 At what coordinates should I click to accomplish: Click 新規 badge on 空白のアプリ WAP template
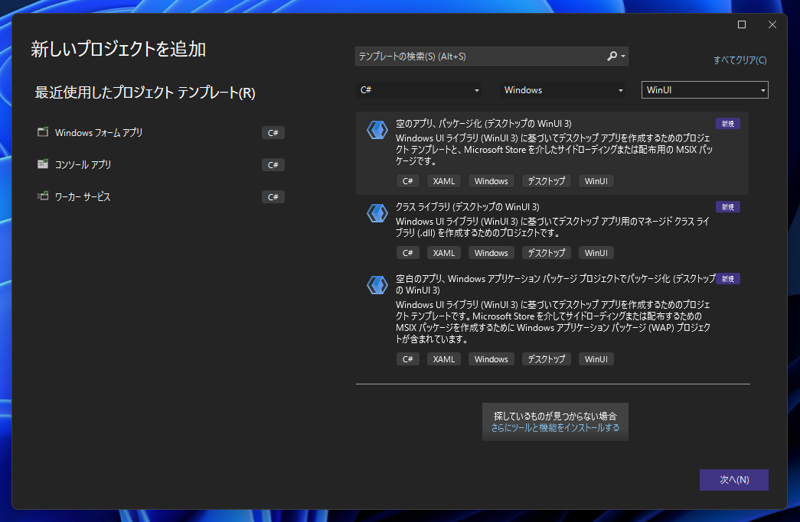[x=728, y=279]
